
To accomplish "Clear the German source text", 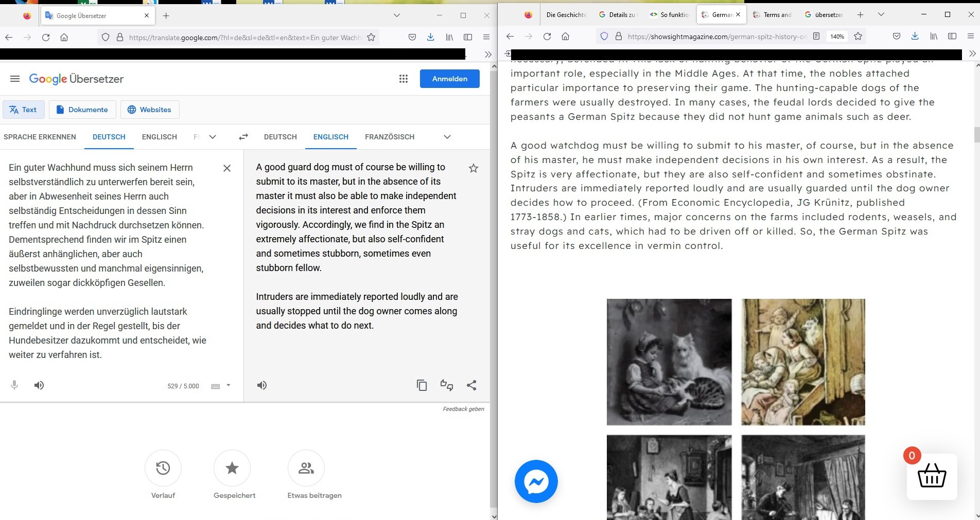I will click(x=227, y=168).
